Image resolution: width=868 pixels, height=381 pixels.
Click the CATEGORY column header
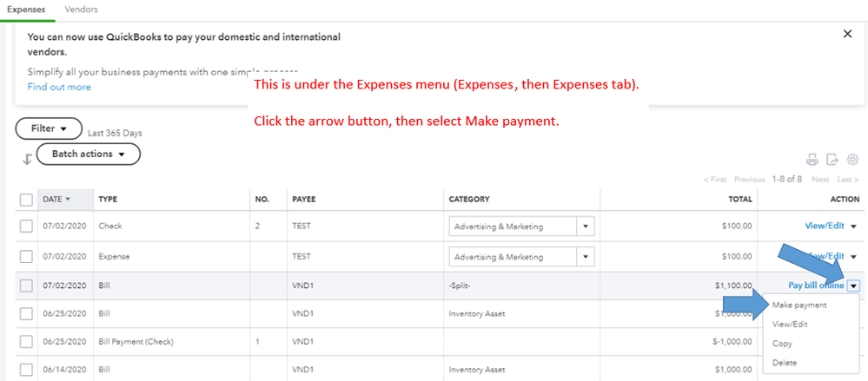tap(469, 199)
